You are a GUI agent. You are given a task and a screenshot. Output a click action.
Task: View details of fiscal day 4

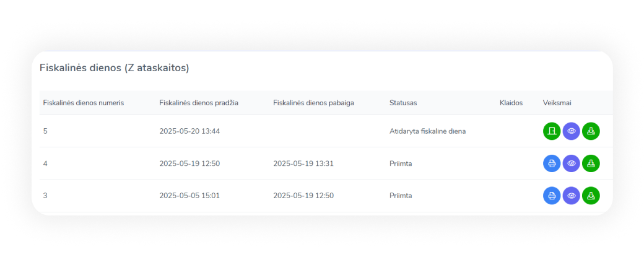click(572, 163)
